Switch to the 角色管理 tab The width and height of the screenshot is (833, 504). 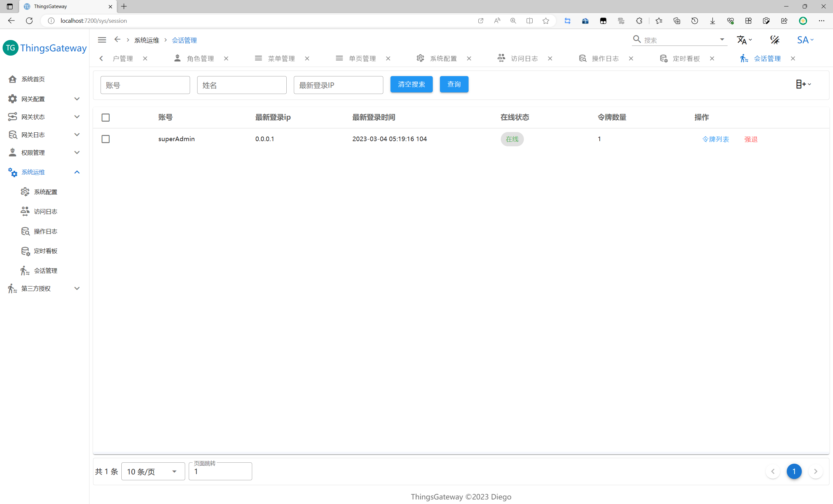coord(200,59)
